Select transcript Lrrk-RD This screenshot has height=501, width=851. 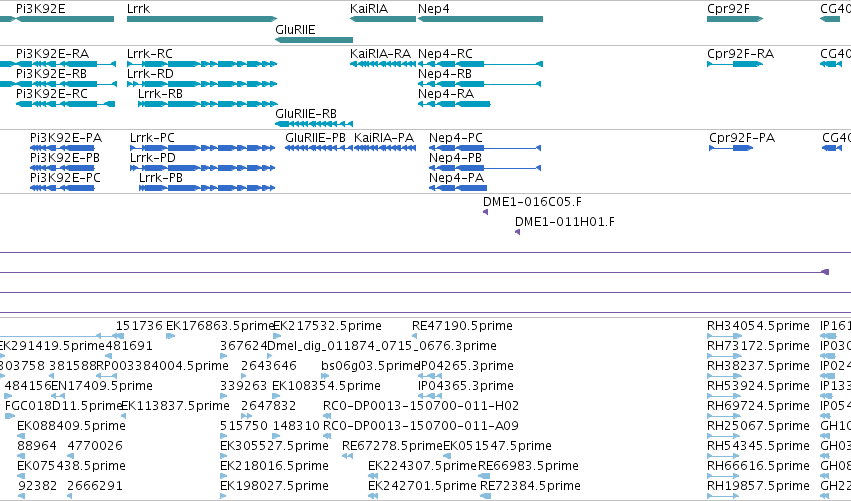(202, 84)
